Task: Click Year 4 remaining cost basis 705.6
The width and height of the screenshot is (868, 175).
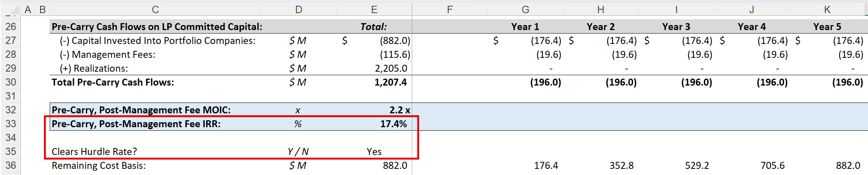Action: pos(772,165)
